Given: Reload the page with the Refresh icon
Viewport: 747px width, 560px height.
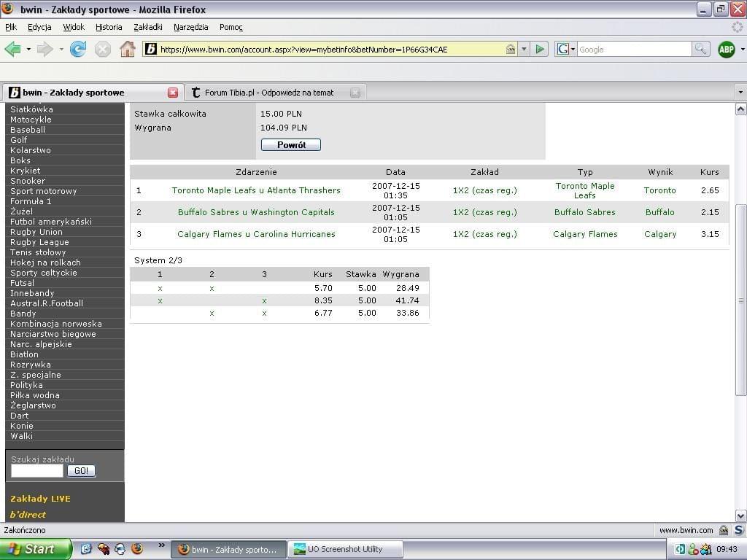Looking at the screenshot, I should click(x=78, y=49).
